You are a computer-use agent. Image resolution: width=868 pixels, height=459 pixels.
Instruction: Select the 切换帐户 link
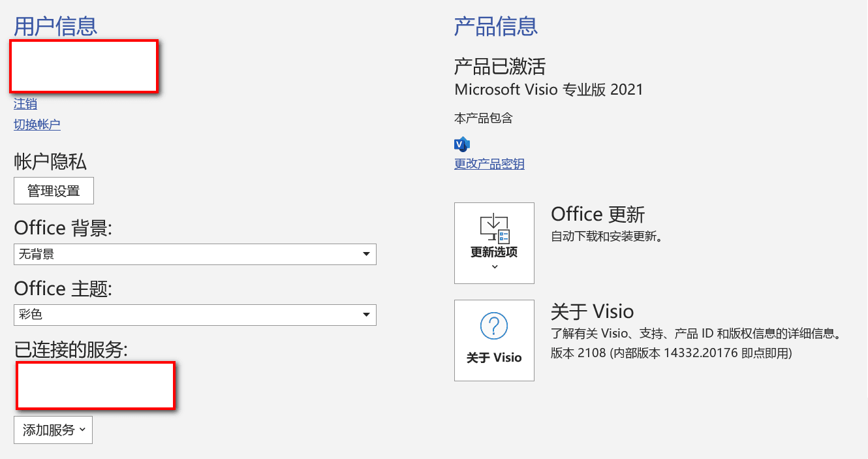coord(37,125)
